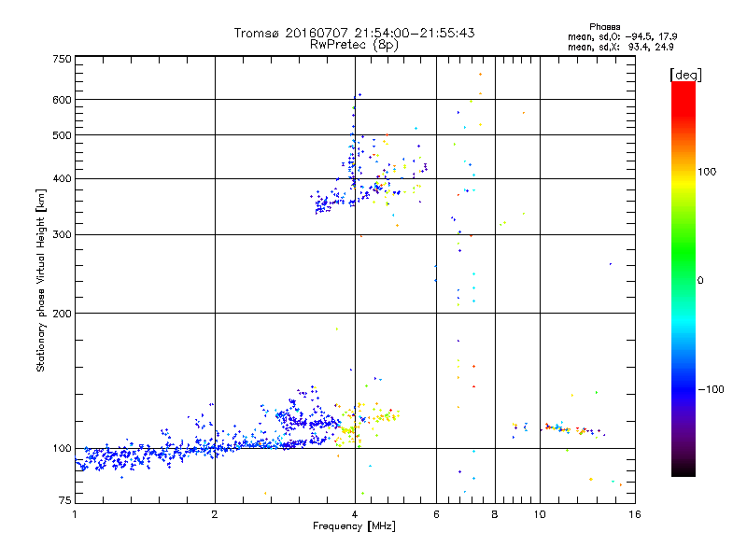The width and height of the screenshot is (747, 560).
Task: Click the frequency axis tick label "4"
Action: coord(355,514)
